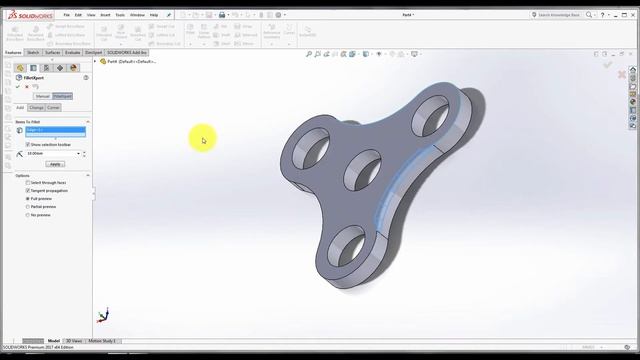This screenshot has width=640, height=360.
Task: Click the Zoom to Fit icon
Action: (309, 54)
